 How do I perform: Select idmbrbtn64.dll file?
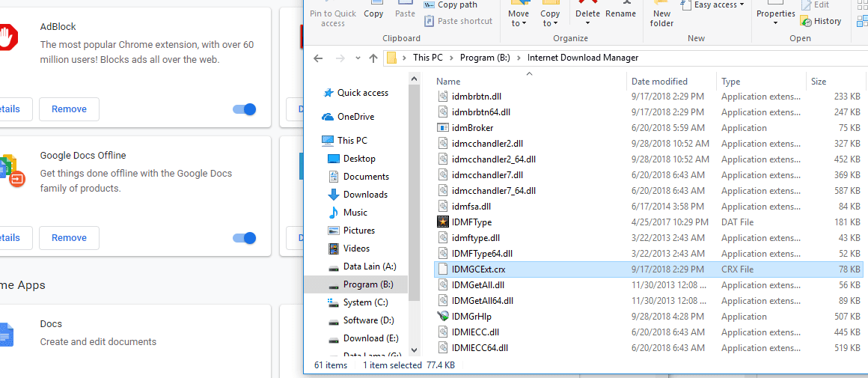(x=648, y=112)
